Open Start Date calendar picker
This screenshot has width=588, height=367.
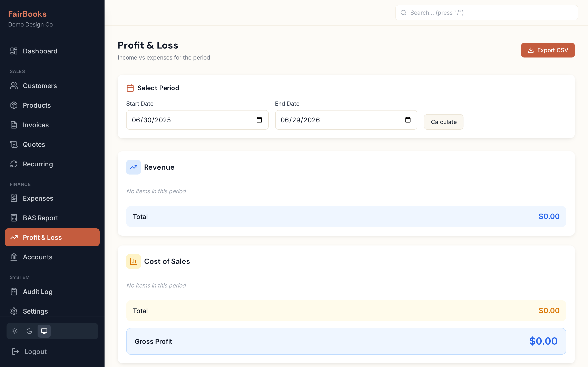(259, 120)
